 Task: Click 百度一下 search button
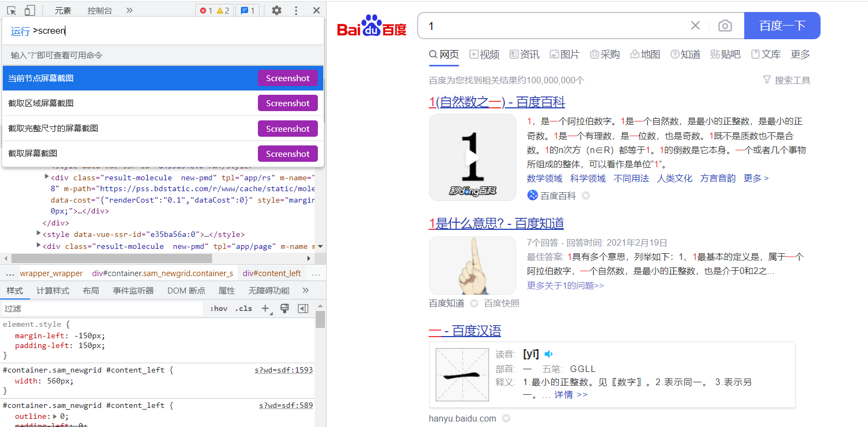pos(782,26)
